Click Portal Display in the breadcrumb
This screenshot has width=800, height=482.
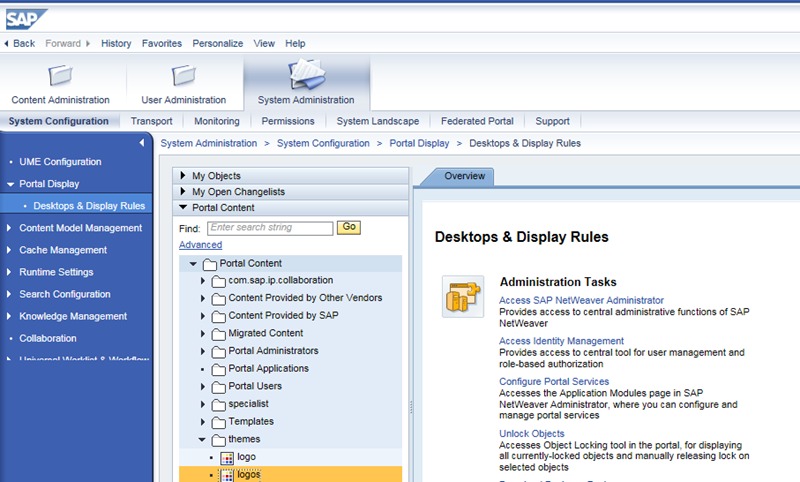point(419,143)
